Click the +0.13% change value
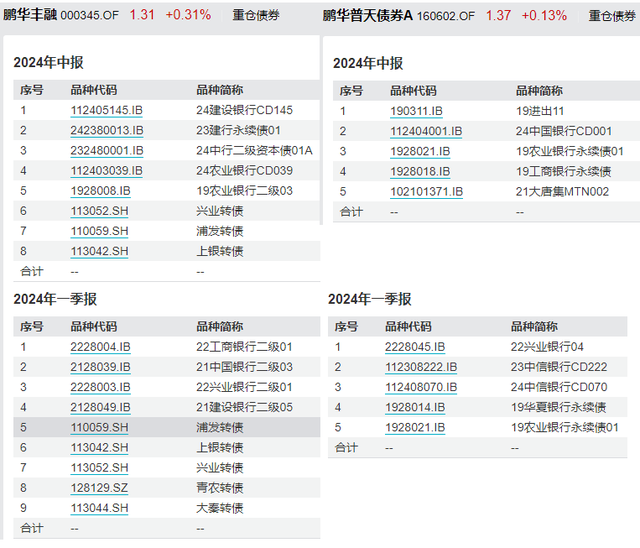Viewport: 640px width, 548px height. (x=544, y=16)
